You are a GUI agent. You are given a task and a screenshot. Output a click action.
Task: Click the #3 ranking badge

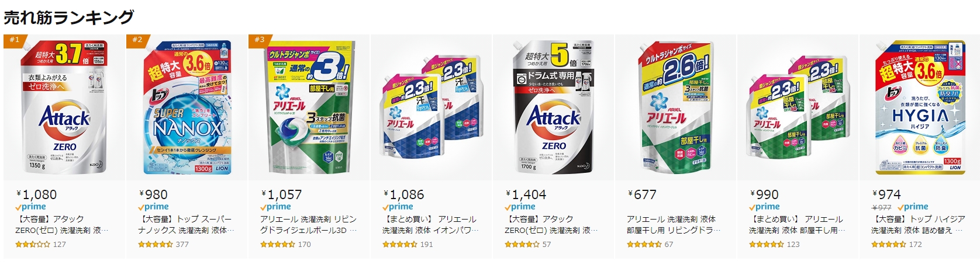coord(258,40)
